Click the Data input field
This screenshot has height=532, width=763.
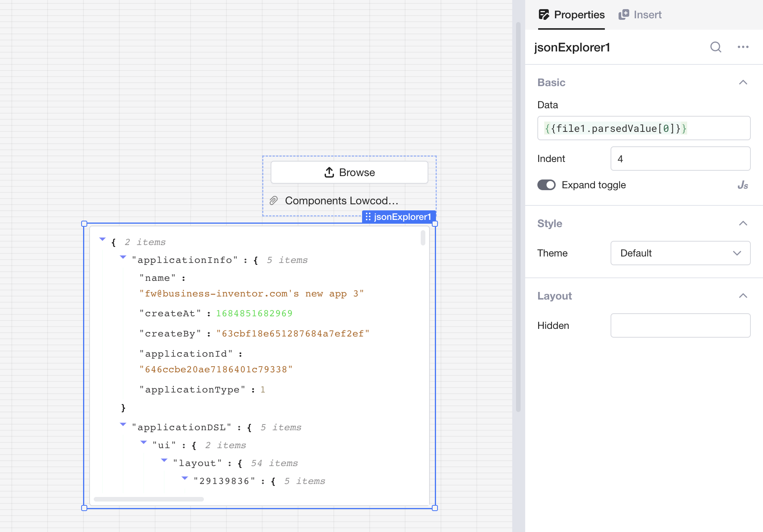pos(643,128)
